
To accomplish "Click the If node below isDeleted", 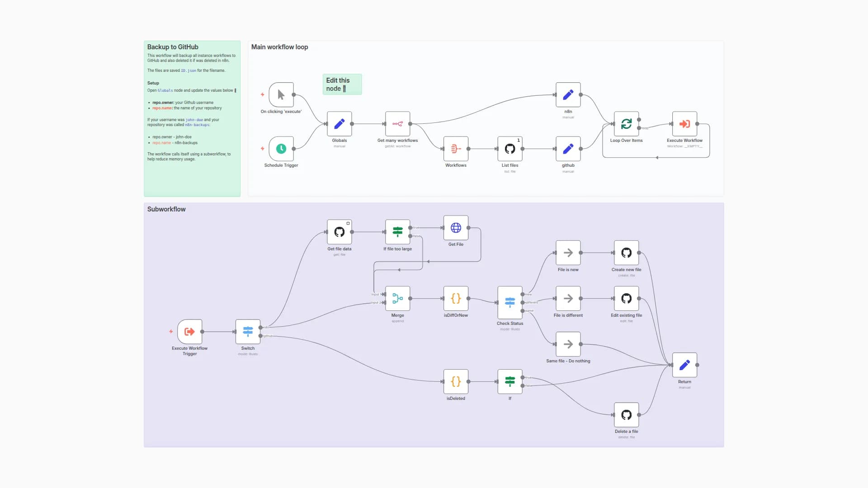I will 510,382.
